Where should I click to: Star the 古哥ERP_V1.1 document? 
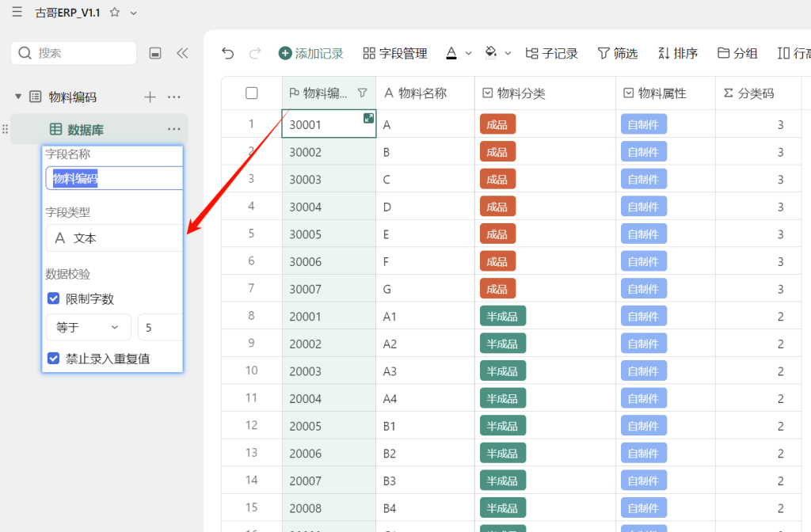pyautogui.click(x=115, y=12)
